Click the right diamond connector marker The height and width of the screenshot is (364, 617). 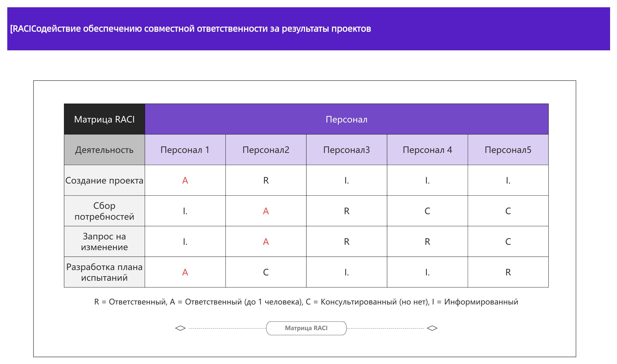432,328
